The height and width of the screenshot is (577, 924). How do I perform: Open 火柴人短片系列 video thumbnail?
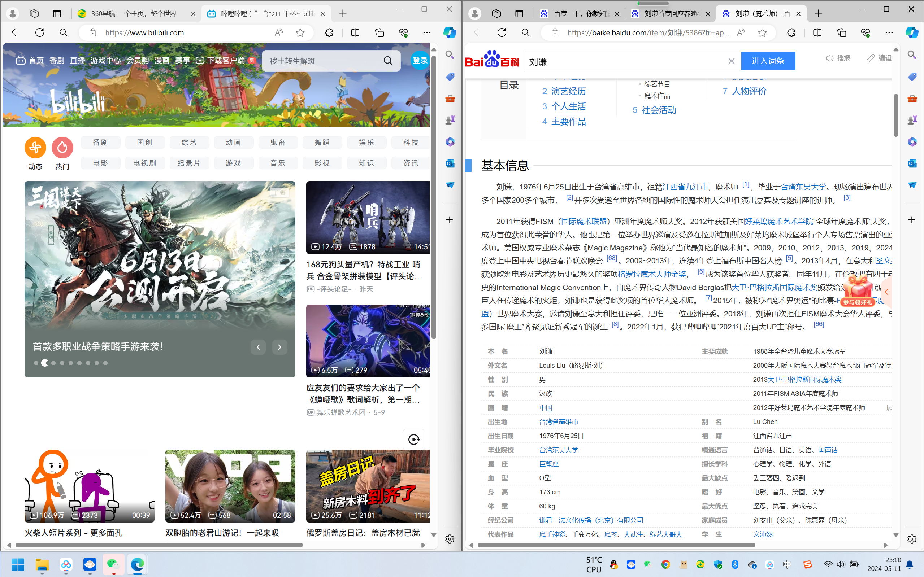tap(89, 486)
